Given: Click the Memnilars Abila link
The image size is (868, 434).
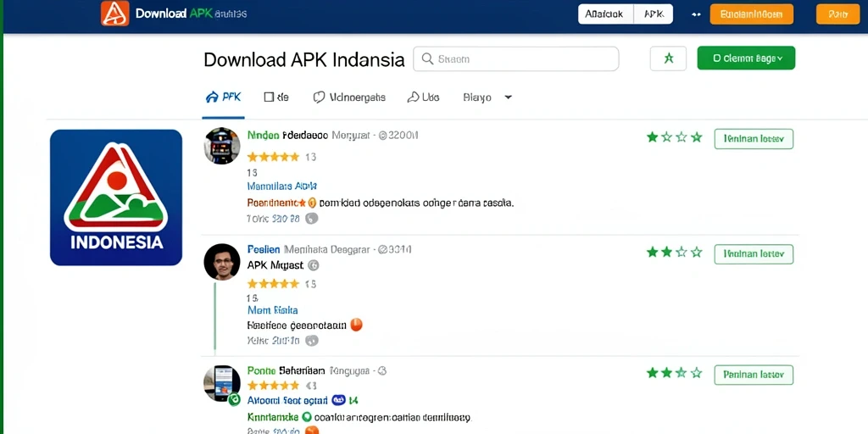Looking at the screenshot, I should click(x=281, y=186).
